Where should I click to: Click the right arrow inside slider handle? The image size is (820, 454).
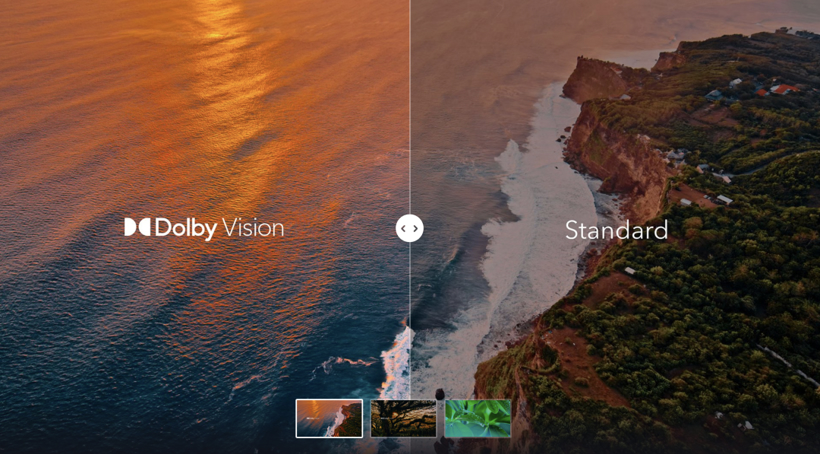coord(415,229)
